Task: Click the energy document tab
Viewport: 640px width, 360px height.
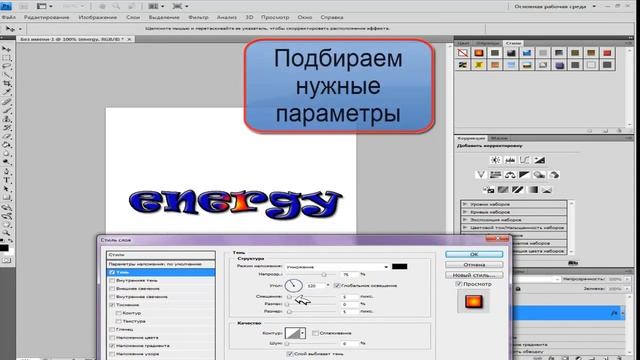Action: tap(76, 39)
